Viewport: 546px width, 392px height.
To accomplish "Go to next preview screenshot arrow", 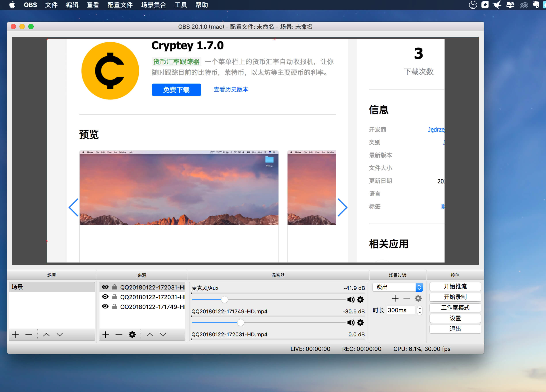I will (x=342, y=207).
